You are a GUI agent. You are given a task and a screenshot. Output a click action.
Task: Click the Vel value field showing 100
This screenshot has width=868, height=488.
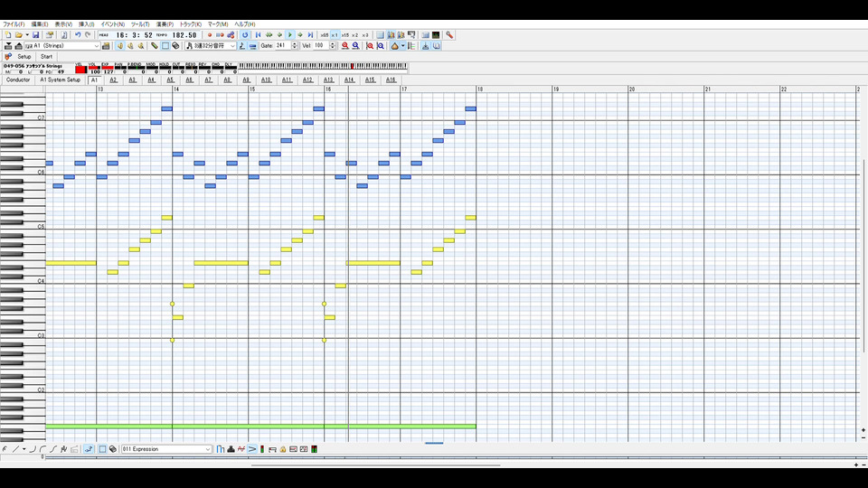click(x=321, y=46)
